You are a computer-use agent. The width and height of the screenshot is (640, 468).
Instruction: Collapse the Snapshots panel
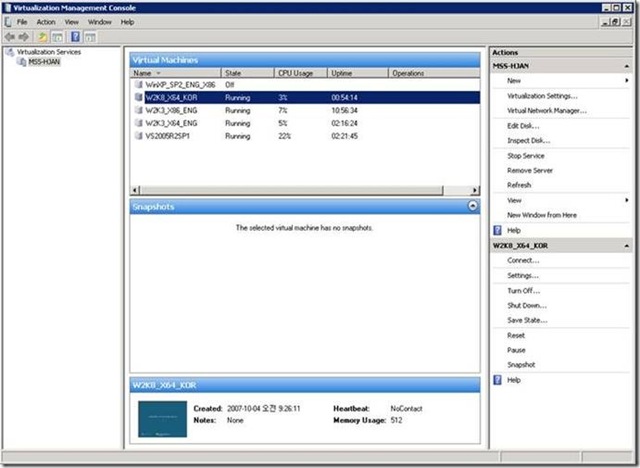coord(472,206)
